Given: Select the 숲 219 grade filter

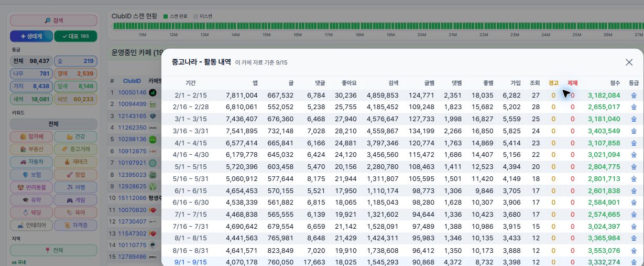Looking at the screenshot, I should click(75, 61).
